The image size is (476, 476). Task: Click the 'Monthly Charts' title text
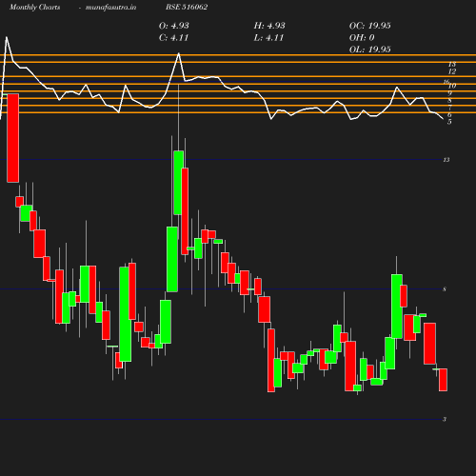pyautogui.click(x=34, y=8)
